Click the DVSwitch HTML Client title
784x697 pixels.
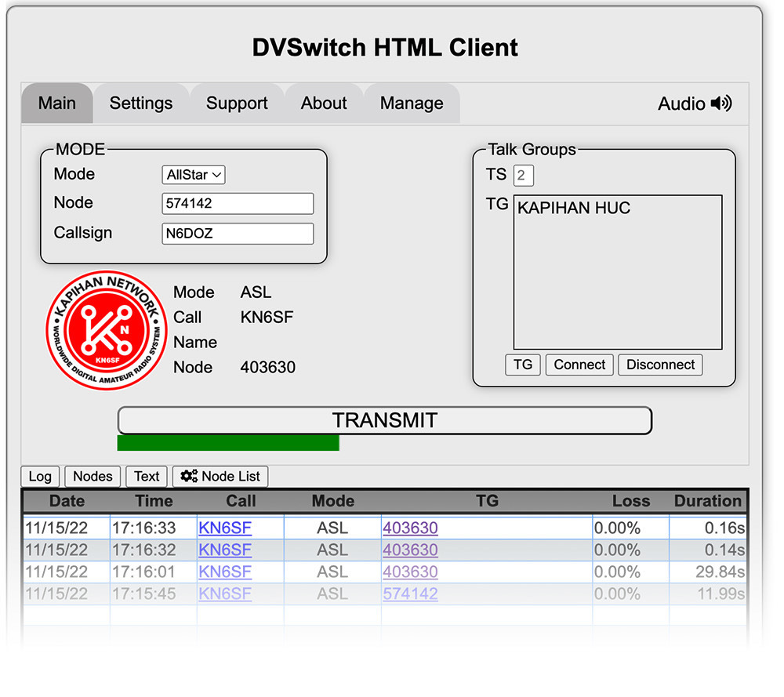tap(385, 48)
